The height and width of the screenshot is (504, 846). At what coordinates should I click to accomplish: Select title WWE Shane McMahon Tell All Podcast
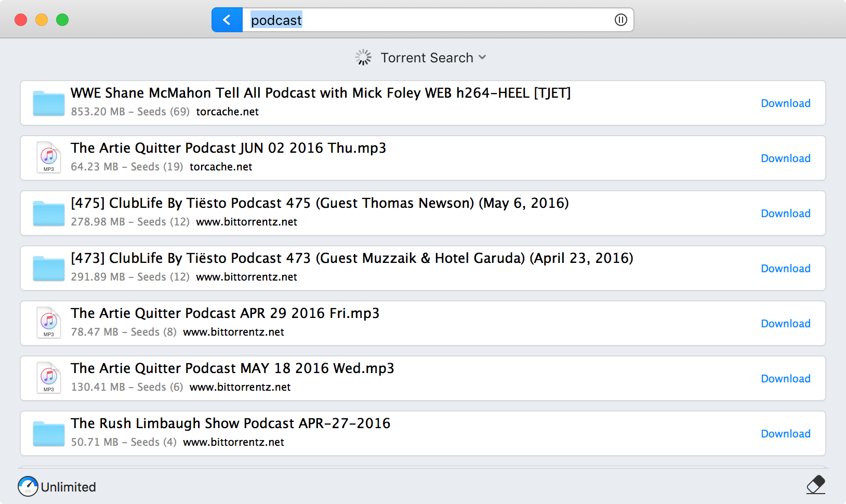pyautogui.click(x=321, y=93)
